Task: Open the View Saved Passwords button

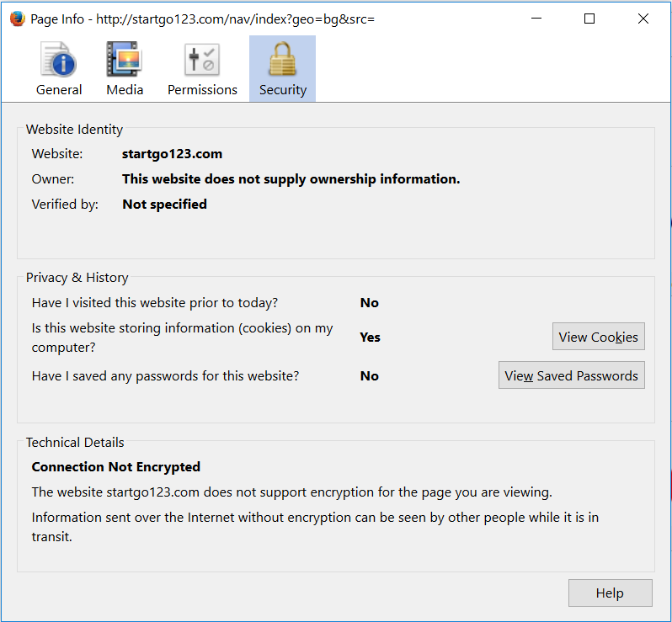Action: click(x=571, y=376)
